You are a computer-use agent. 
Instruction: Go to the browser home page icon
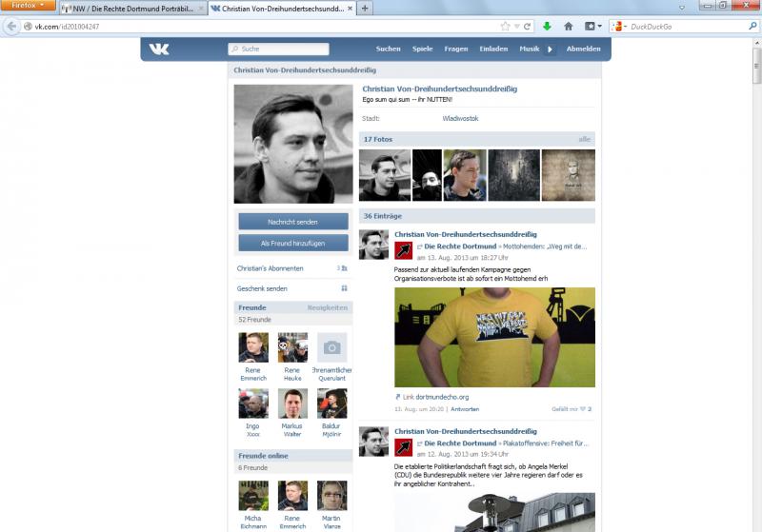(569, 26)
